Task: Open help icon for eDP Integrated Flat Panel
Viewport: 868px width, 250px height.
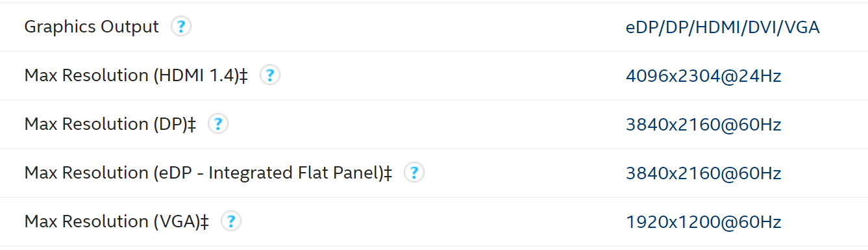Action: [x=414, y=173]
